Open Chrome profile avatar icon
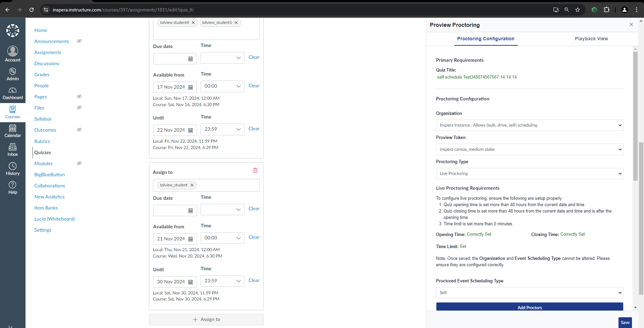Screen dimensions: 644x328 (625, 10)
